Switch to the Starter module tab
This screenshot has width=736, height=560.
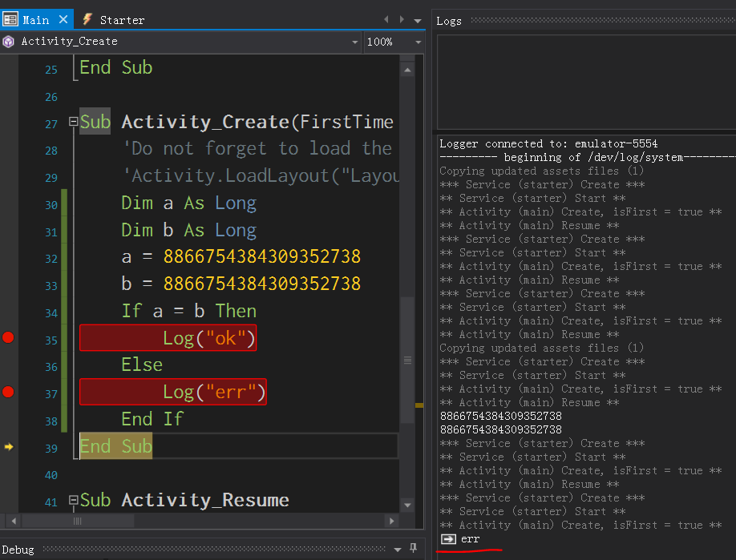(x=121, y=19)
